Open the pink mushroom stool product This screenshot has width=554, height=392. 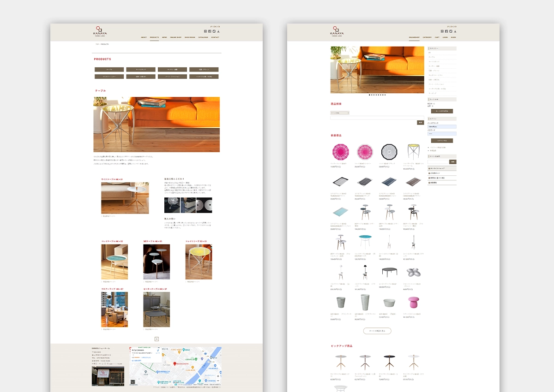tap(414, 303)
